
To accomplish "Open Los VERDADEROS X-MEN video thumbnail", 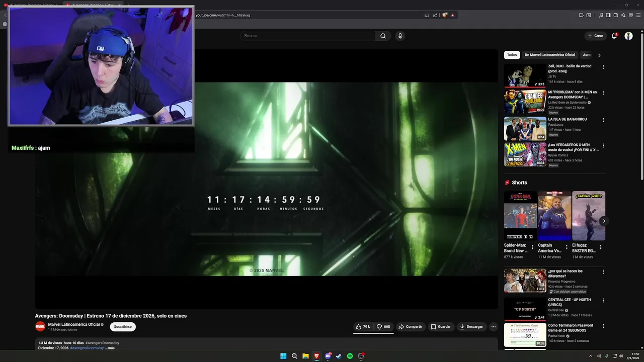I will tap(525, 155).
